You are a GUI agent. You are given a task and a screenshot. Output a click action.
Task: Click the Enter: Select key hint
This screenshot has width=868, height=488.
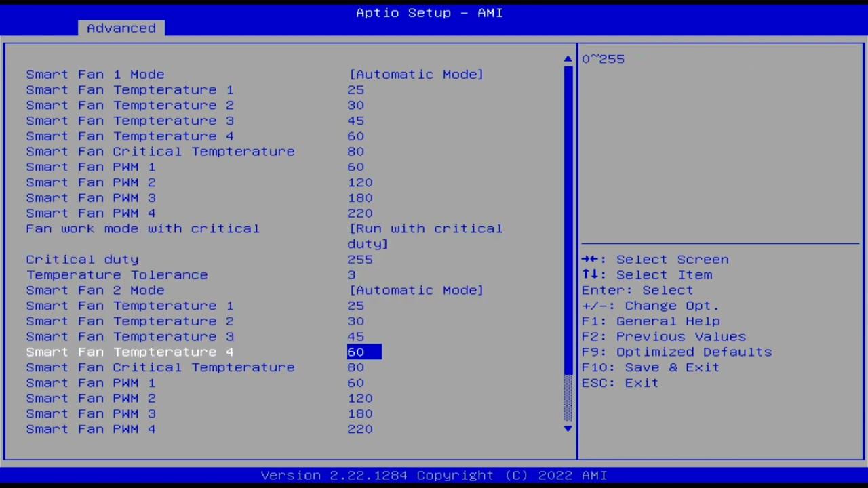[637, 290]
